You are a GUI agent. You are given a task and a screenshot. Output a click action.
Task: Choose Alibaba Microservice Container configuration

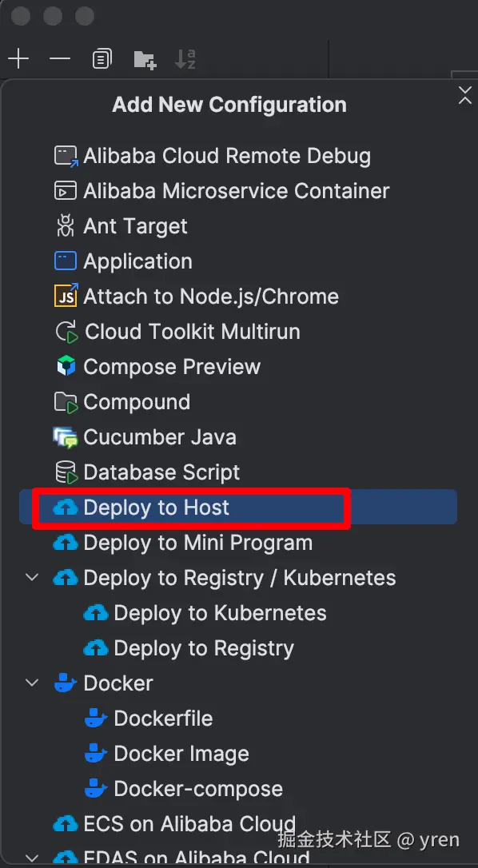(x=237, y=191)
